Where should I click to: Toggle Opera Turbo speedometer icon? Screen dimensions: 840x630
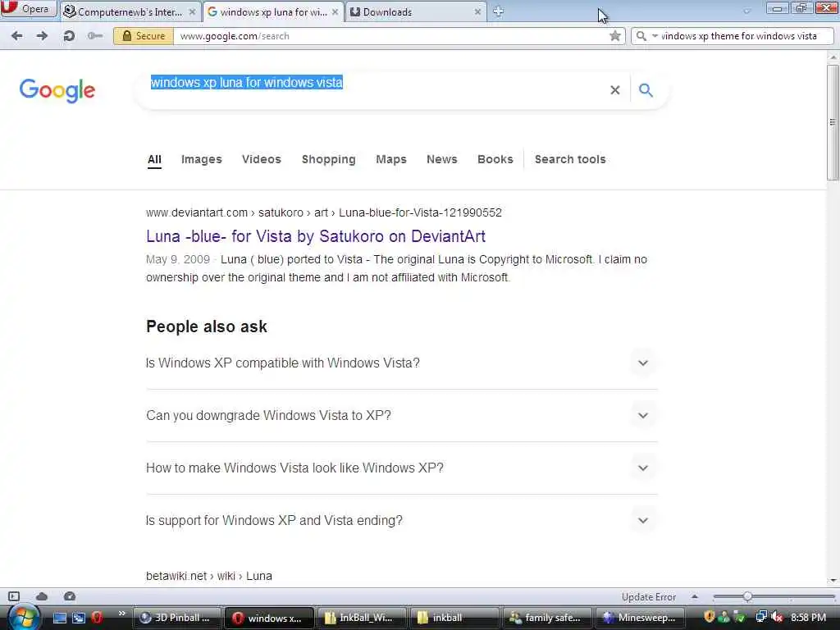point(70,596)
